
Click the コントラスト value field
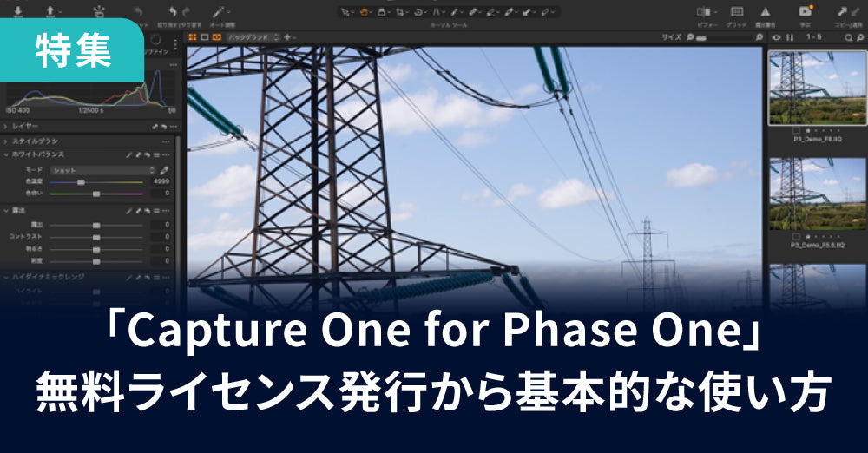coord(161,236)
